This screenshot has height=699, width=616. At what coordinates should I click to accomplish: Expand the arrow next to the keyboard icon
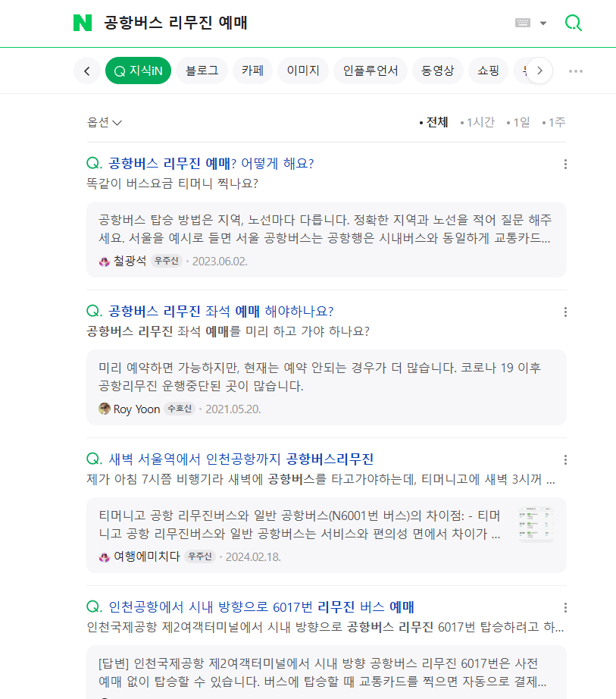[x=543, y=24]
